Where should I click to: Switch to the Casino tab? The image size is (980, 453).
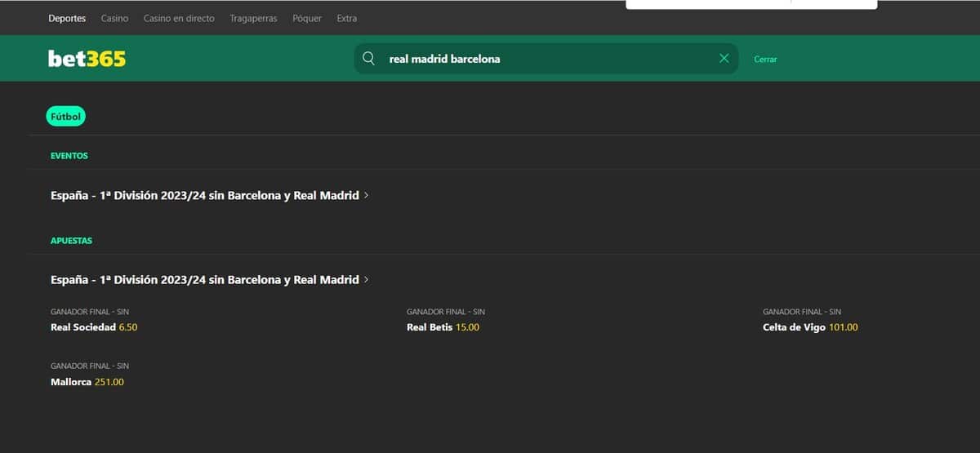pos(114,18)
